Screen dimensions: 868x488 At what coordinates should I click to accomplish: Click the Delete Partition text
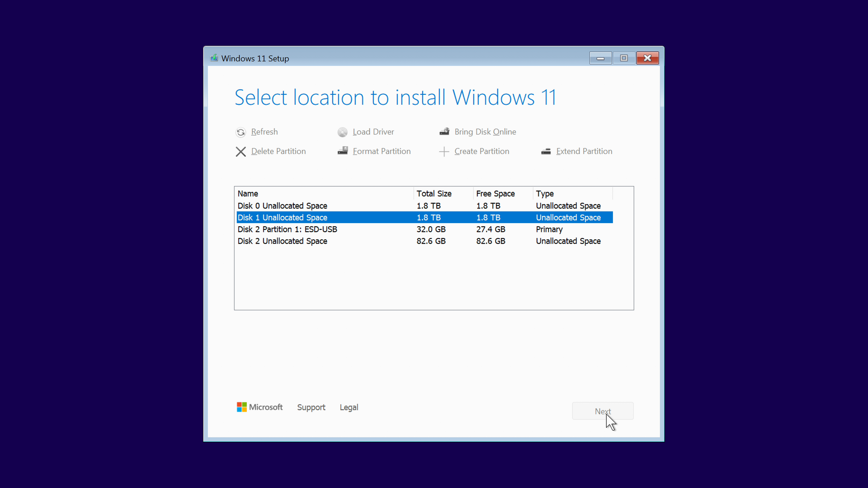pos(279,151)
